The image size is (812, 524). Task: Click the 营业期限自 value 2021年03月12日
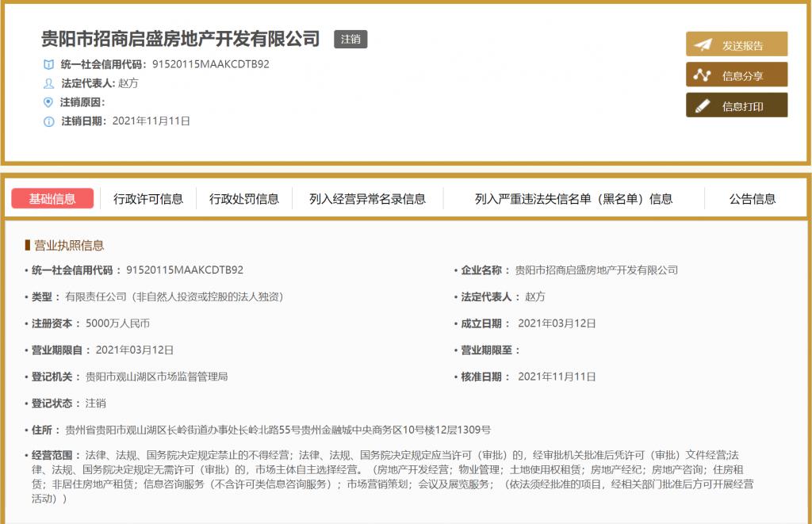tap(135, 350)
